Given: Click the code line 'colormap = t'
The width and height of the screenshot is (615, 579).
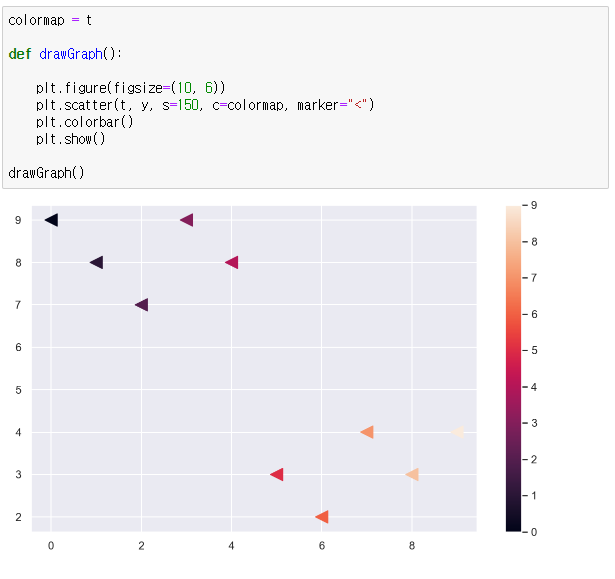Looking at the screenshot, I should point(50,20).
